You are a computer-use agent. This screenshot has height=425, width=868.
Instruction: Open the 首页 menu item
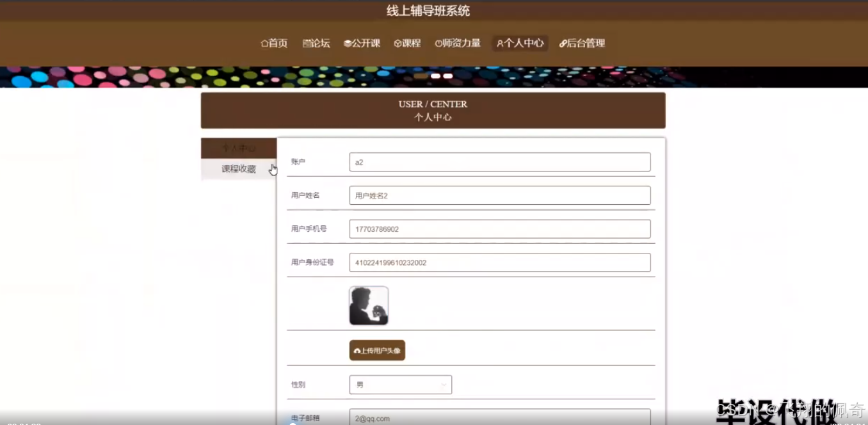[274, 44]
